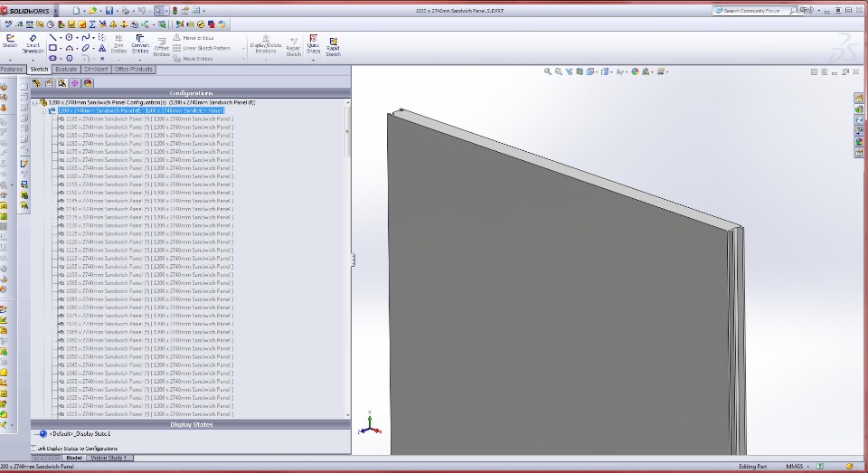Select the 1195 x 2740mm Sandwich Panel configuration
Viewport: 868px width, 473px height.
149,119
